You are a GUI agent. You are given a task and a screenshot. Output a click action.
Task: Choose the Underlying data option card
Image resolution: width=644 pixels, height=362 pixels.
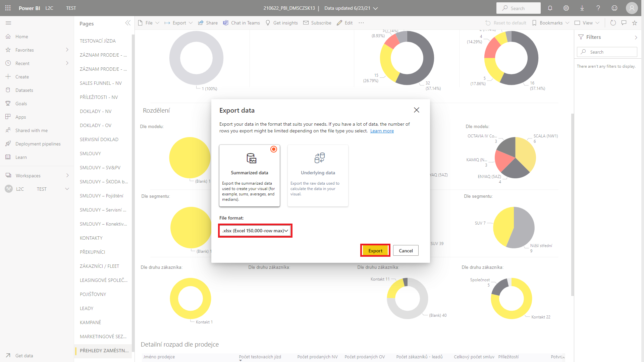pyautogui.click(x=318, y=175)
